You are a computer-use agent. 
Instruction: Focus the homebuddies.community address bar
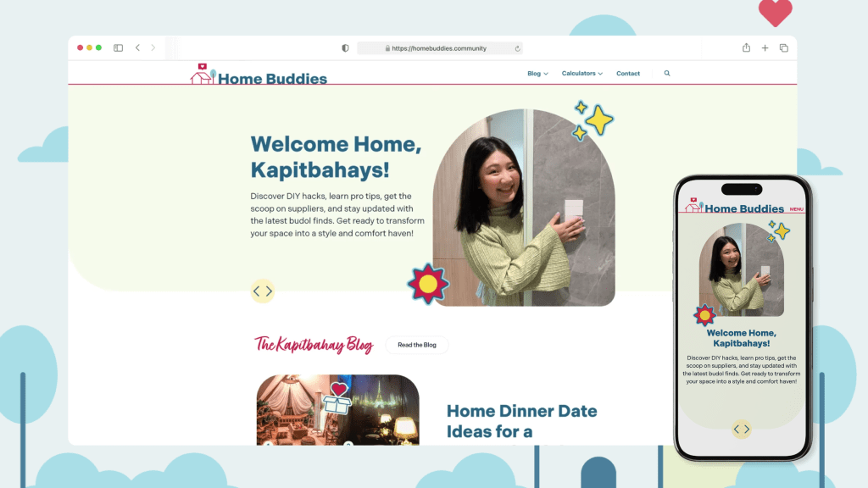click(440, 48)
